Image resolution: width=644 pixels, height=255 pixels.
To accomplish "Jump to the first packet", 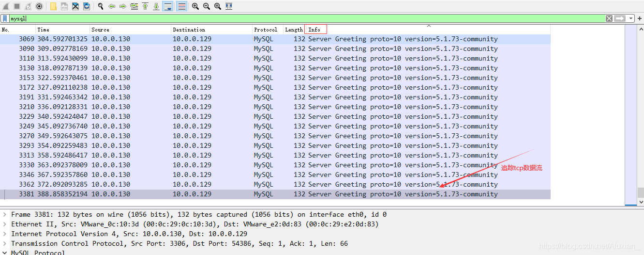I will click(145, 6).
